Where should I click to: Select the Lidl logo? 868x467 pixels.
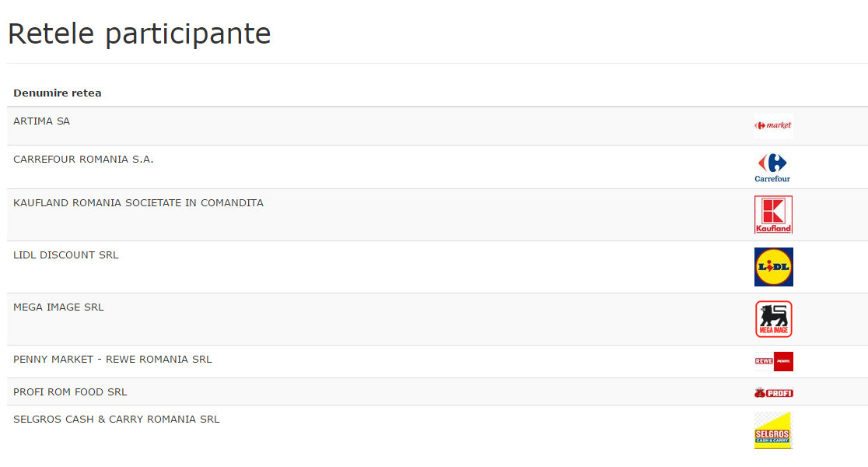(x=773, y=267)
